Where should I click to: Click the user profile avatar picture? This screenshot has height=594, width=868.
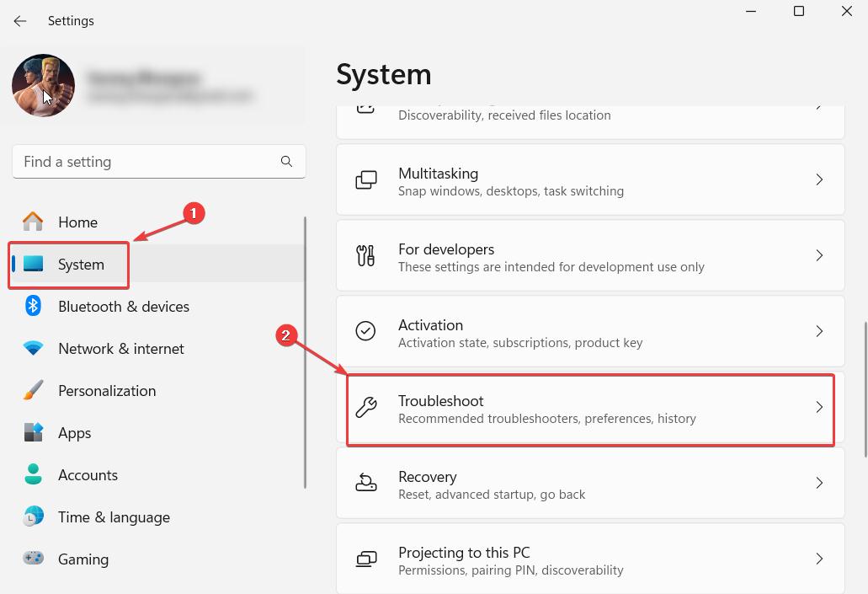click(x=43, y=85)
